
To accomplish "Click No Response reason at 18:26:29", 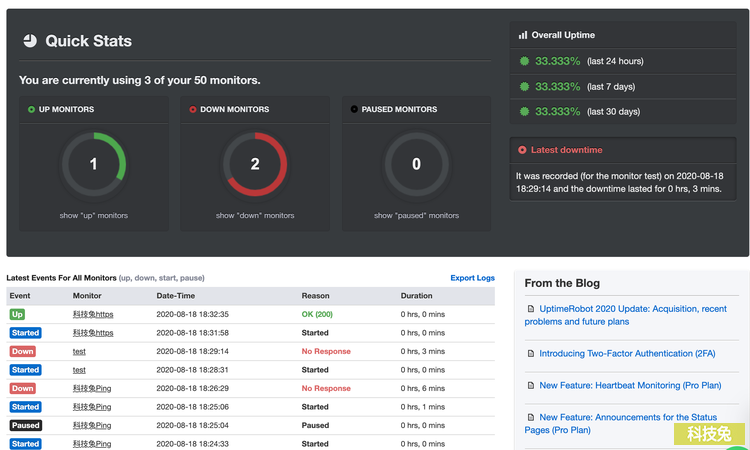I will [x=326, y=388].
